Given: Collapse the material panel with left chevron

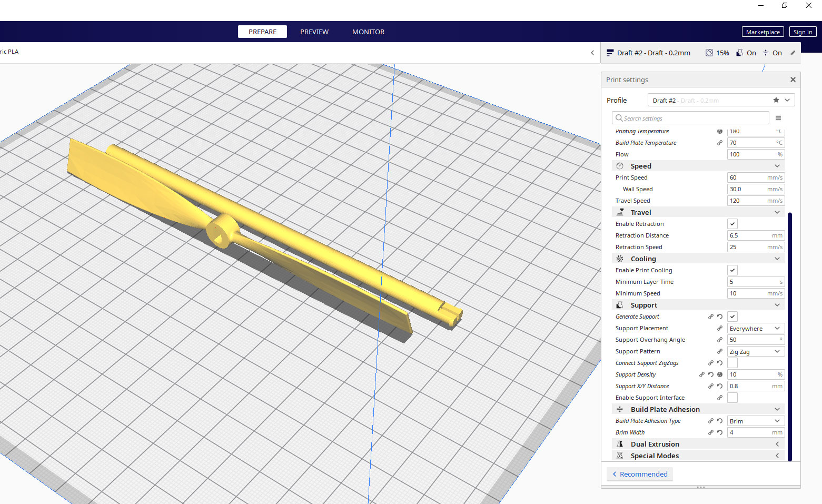Looking at the screenshot, I should (592, 53).
